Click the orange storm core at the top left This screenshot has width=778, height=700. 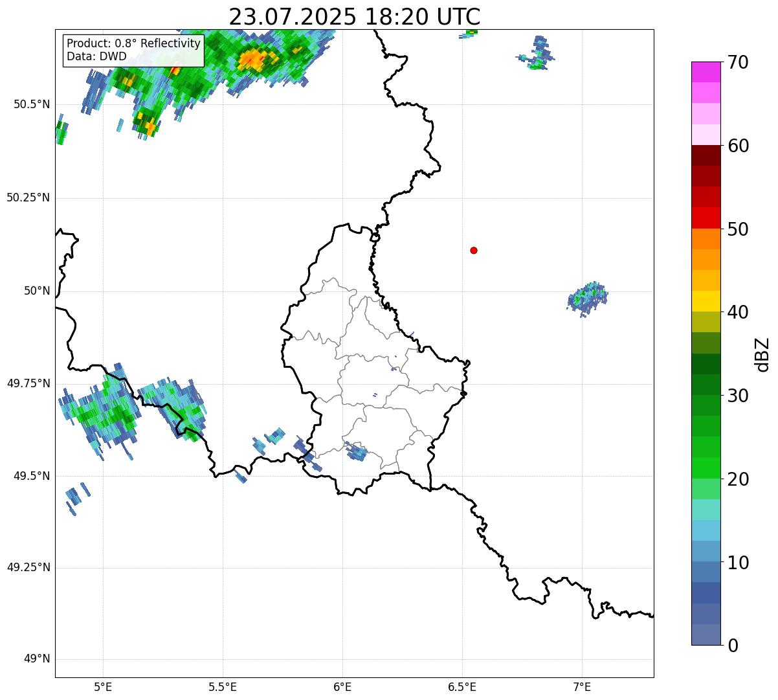click(253, 60)
